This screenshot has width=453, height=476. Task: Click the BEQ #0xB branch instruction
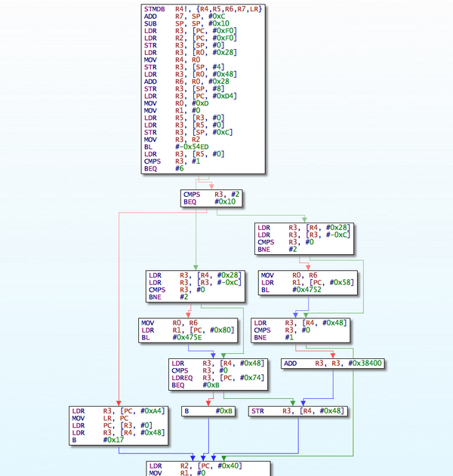coord(196,385)
